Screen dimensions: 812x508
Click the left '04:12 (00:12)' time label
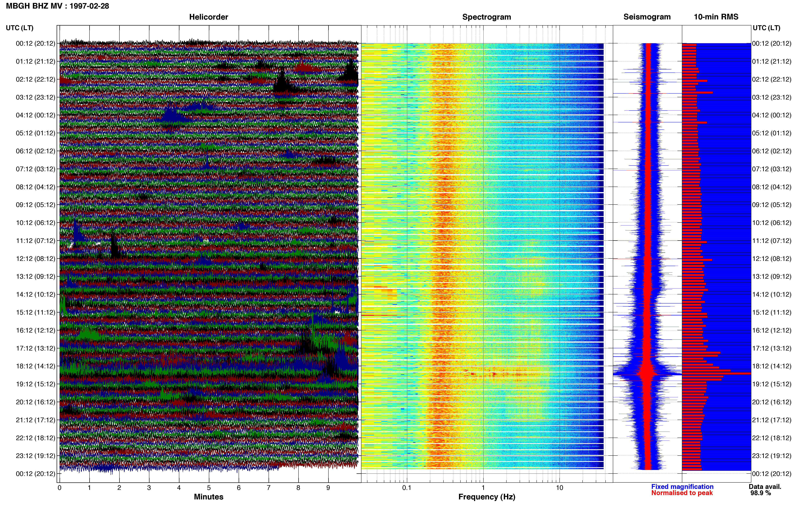coord(36,115)
